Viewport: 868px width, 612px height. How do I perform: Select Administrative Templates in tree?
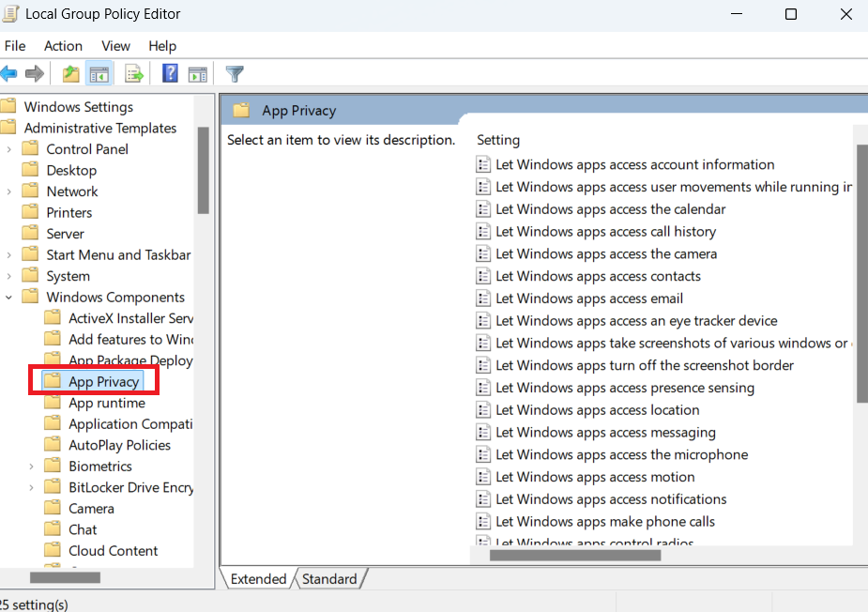tap(100, 128)
